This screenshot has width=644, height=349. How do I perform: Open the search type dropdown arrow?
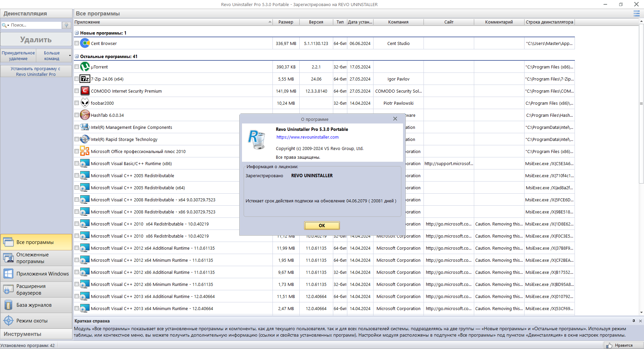[x=8, y=26]
